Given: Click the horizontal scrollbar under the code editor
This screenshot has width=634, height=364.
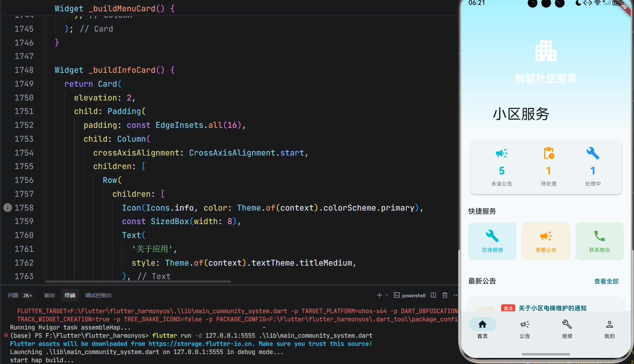Looking at the screenshot, I should point(138,282).
